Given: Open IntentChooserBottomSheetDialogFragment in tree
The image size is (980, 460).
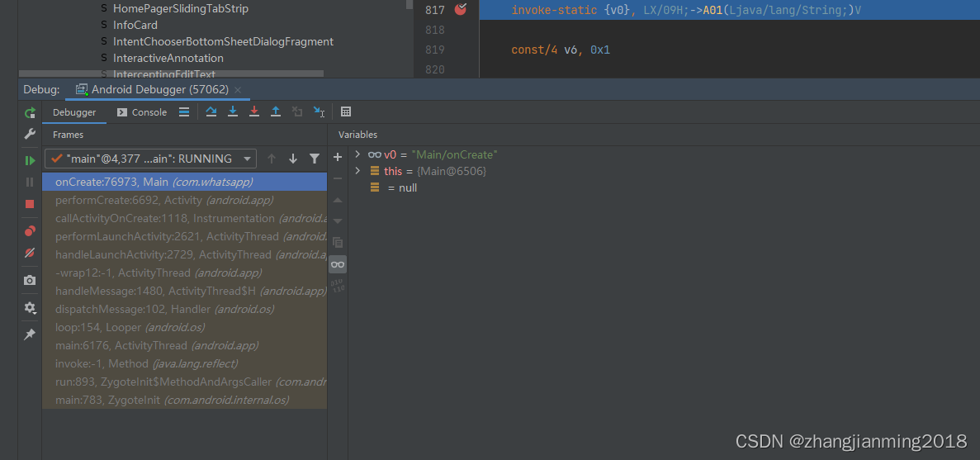Looking at the screenshot, I should pos(223,41).
